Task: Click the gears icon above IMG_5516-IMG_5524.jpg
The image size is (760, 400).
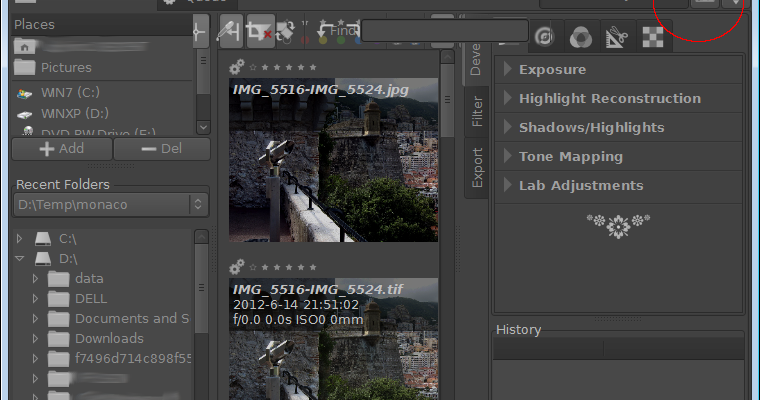Action: [237, 67]
